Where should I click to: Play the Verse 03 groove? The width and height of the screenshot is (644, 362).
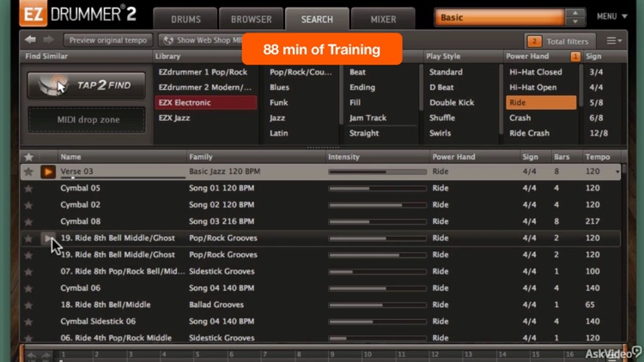(47, 172)
